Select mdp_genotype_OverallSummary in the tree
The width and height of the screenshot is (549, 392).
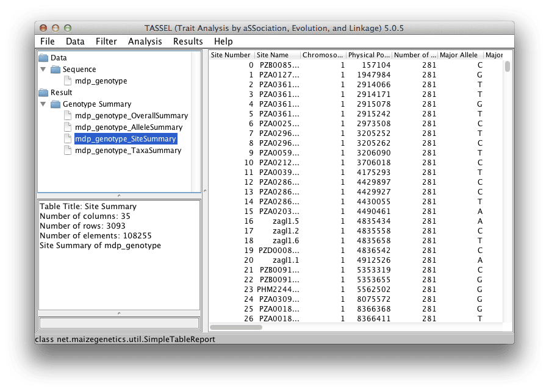[x=131, y=115]
